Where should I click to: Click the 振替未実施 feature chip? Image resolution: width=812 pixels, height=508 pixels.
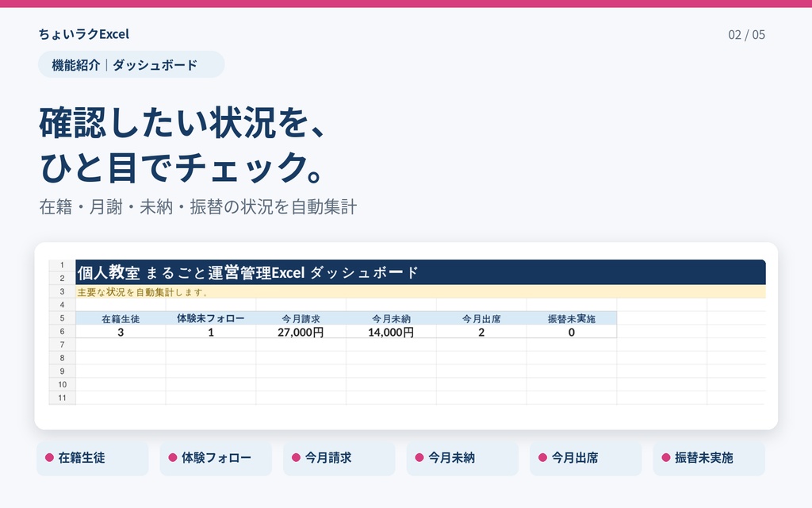[x=709, y=458]
